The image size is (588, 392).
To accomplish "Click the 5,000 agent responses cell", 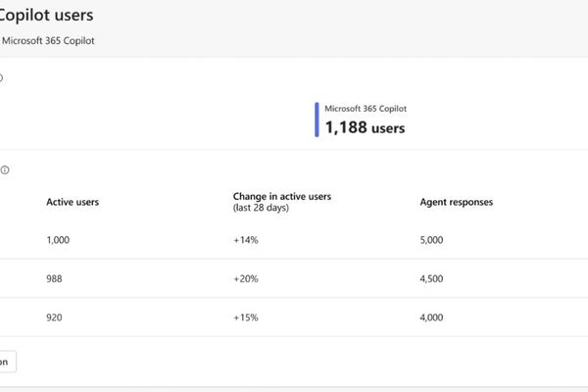I will [431, 240].
